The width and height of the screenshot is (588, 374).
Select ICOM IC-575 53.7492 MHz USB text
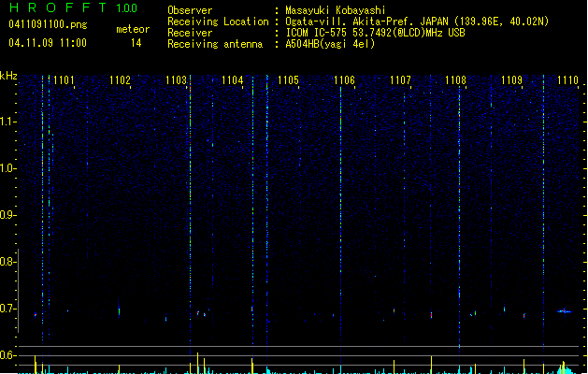point(376,33)
